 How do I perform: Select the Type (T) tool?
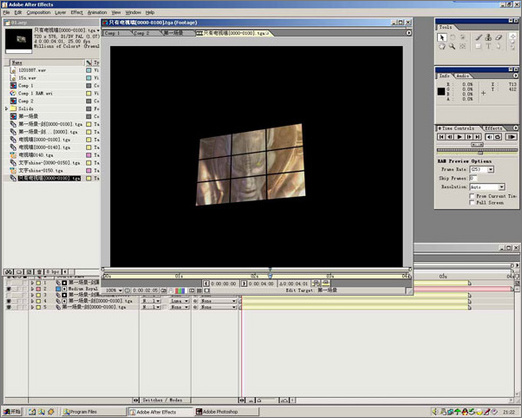488,47
